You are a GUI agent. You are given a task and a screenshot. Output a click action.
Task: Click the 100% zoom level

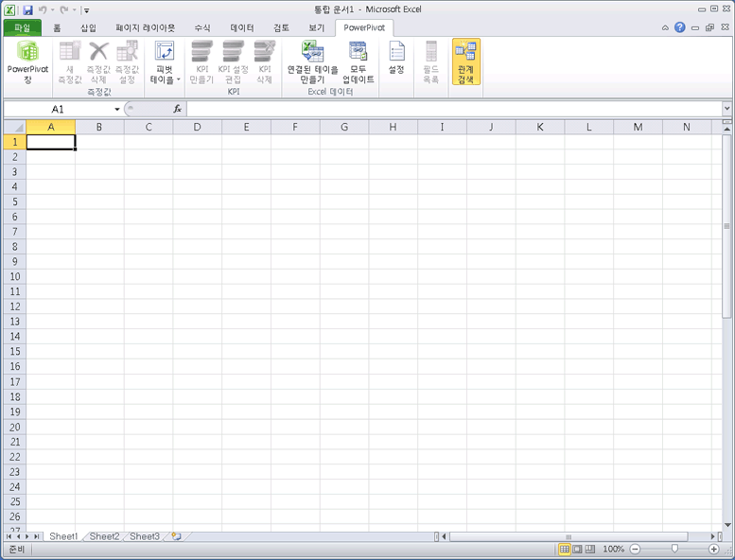pos(613,549)
